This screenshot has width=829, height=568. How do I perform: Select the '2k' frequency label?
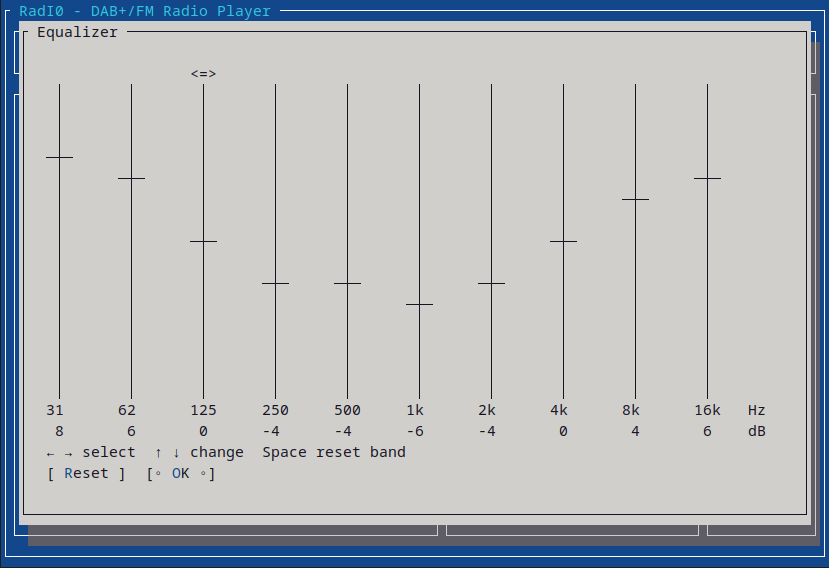(x=487, y=410)
